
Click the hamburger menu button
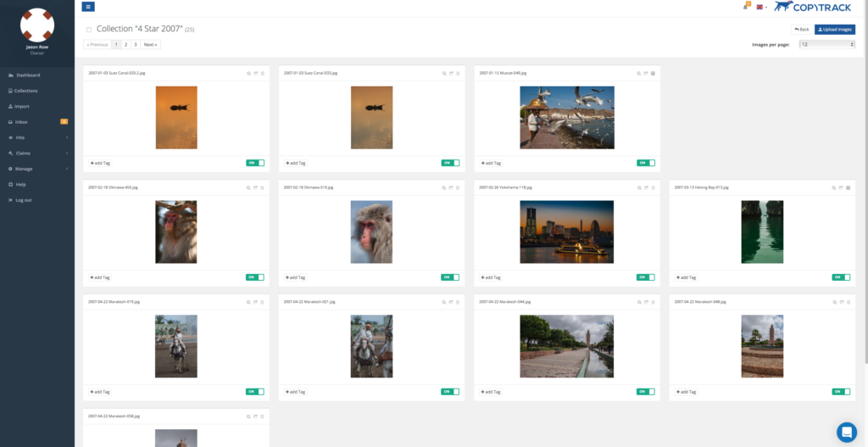[88, 7]
